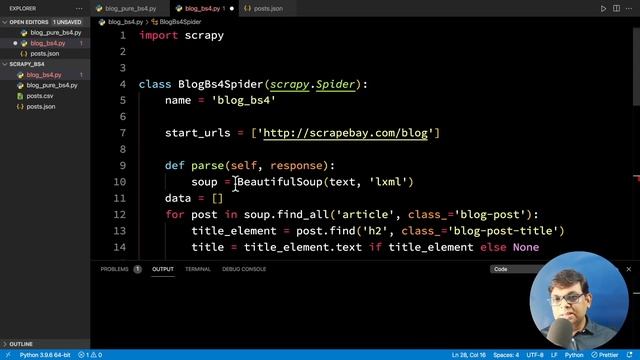Click 'data = []' on line 11
This screenshot has height=360, width=640.
[x=194, y=198]
